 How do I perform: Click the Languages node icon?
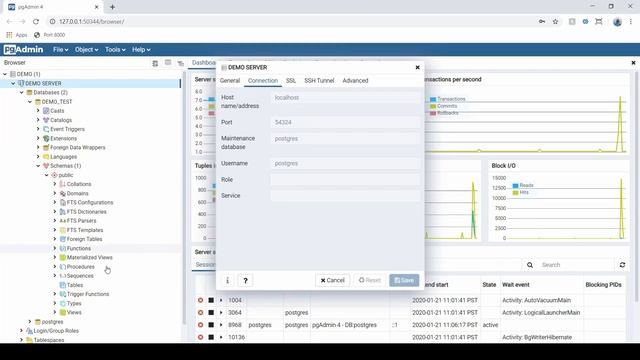pos(46,157)
